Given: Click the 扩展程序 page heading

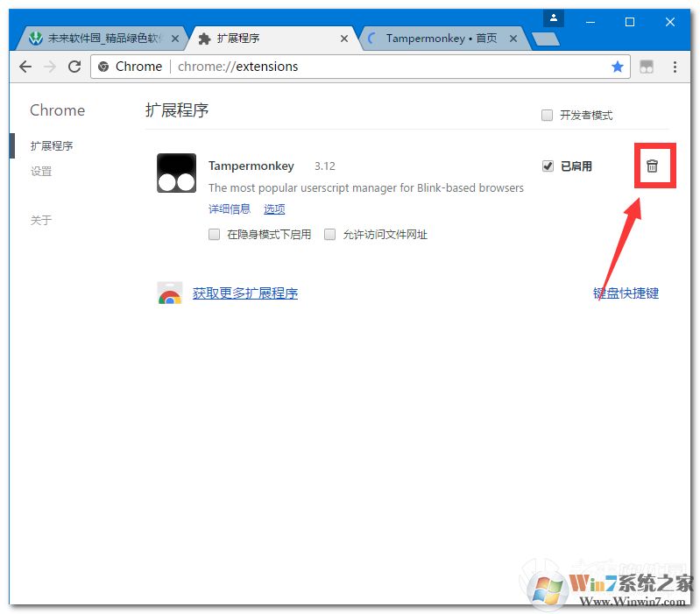Looking at the screenshot, I should [x=177, y=110].
